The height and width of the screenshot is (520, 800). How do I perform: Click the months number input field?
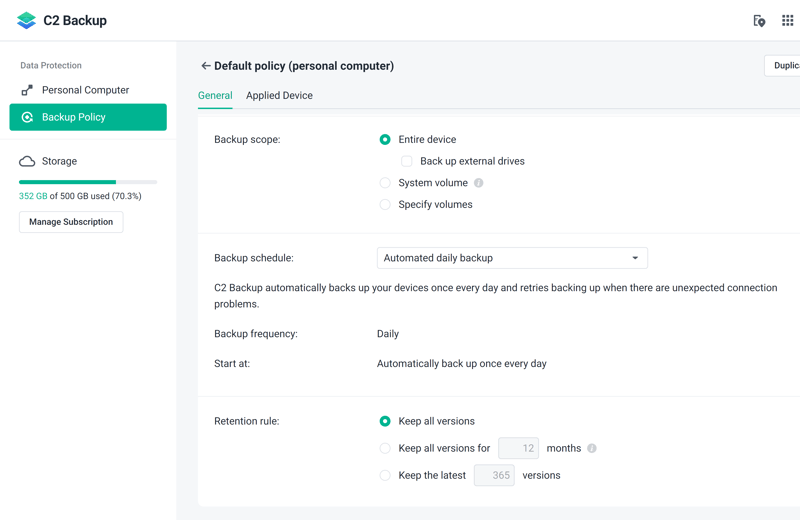(x=518, y=448)
